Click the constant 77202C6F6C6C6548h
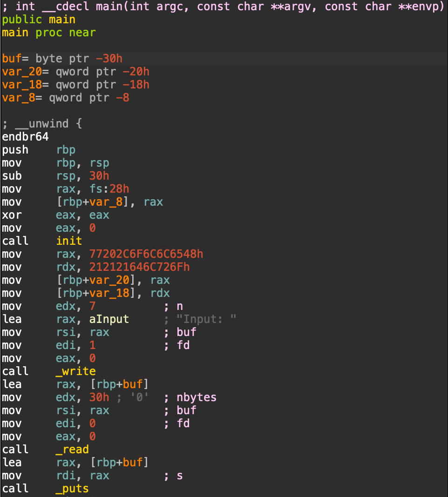Screen dimensions: 448x497 point(146,254)
